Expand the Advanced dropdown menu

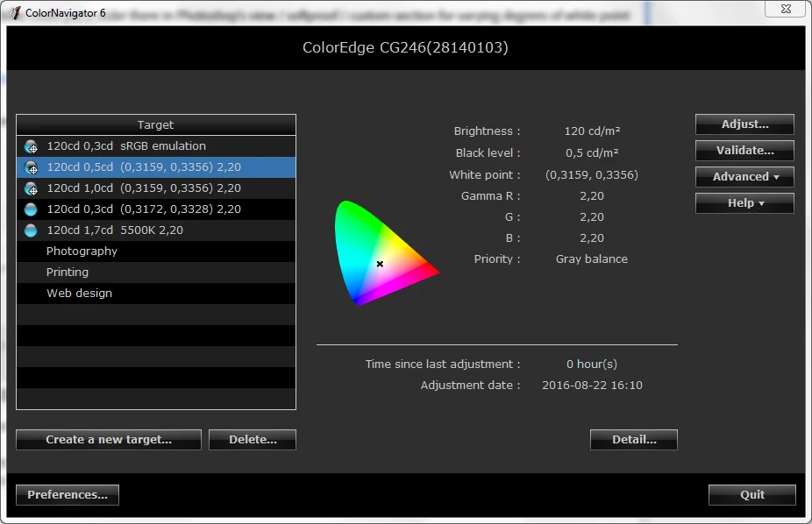pyautogui.click(x=744, y=177)
